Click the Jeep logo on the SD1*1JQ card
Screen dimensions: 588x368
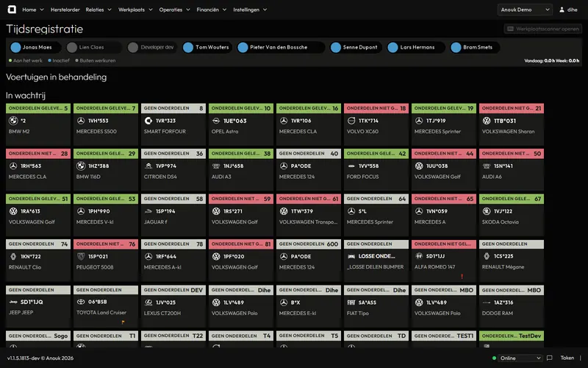13,302
